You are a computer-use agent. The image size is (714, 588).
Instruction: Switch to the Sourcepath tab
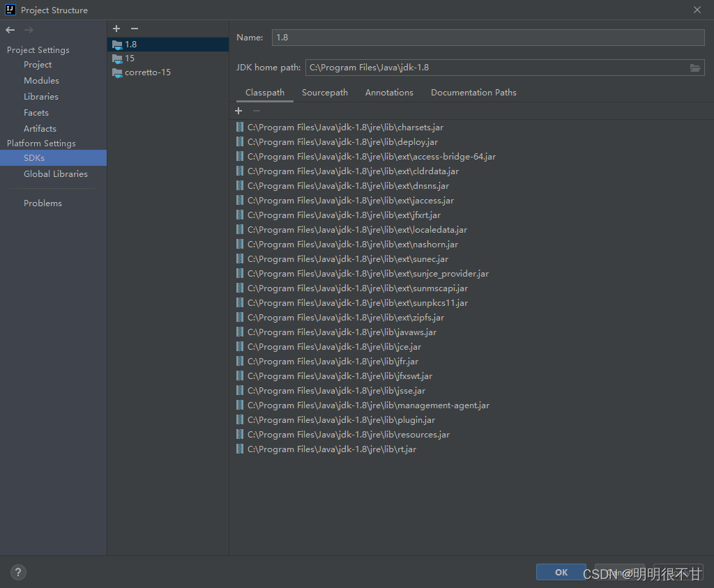pos(325,93)
